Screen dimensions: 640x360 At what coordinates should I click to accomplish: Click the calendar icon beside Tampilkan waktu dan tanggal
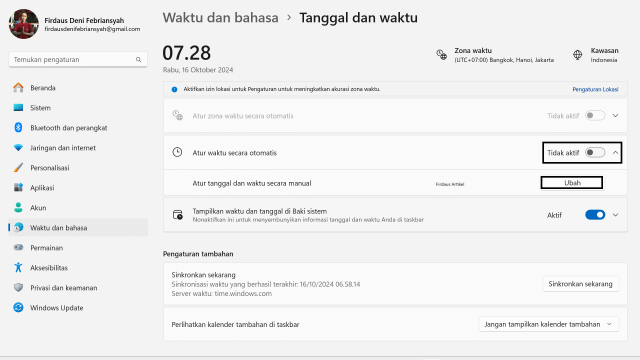[x=178, y=215]
